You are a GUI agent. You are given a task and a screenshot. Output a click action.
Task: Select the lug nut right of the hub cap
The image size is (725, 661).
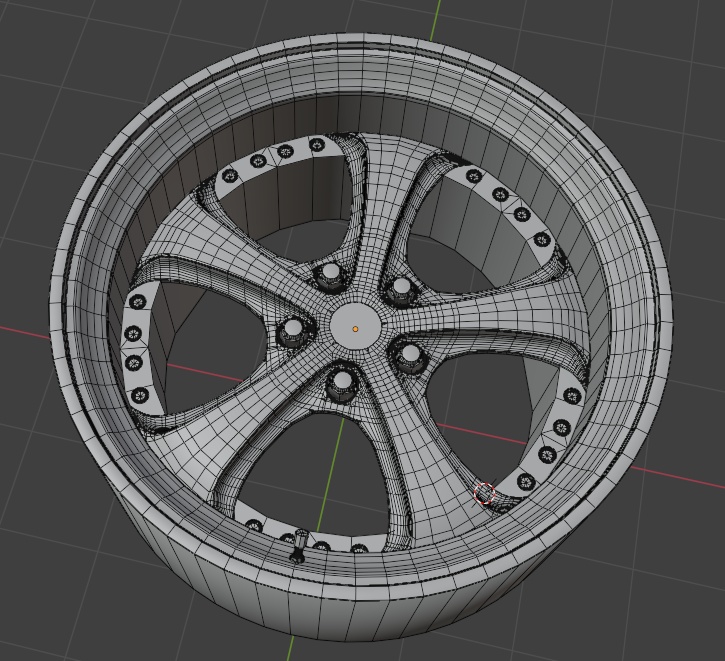click(410, 357)
